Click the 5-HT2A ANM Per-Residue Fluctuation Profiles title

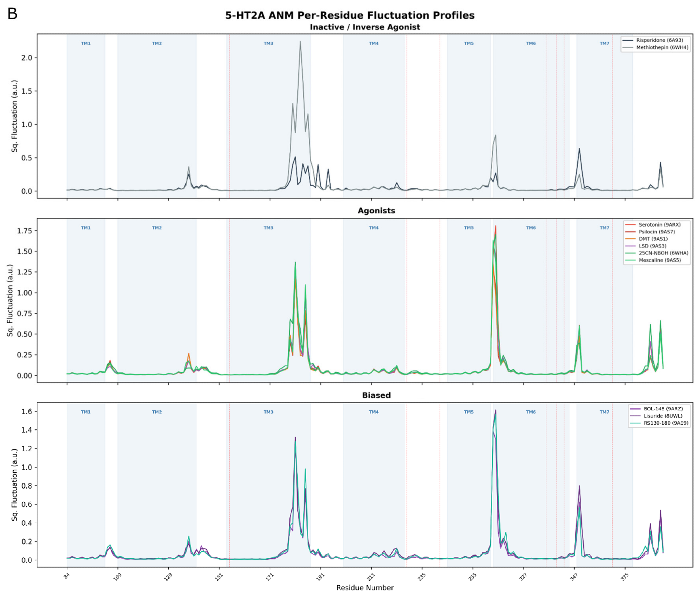(x=350, y=16)
